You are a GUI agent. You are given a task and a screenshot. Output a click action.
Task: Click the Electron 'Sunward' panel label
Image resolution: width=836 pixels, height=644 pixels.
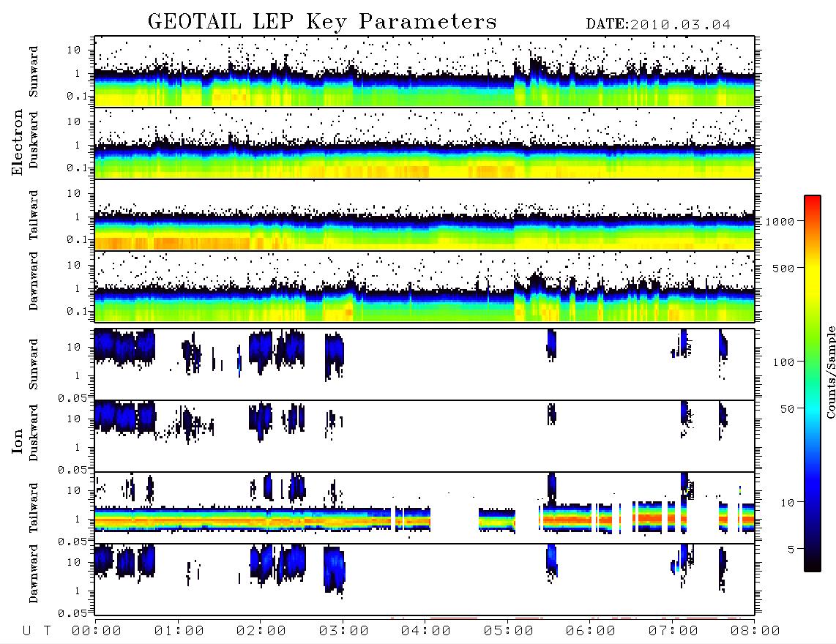(x=34, y=72)
